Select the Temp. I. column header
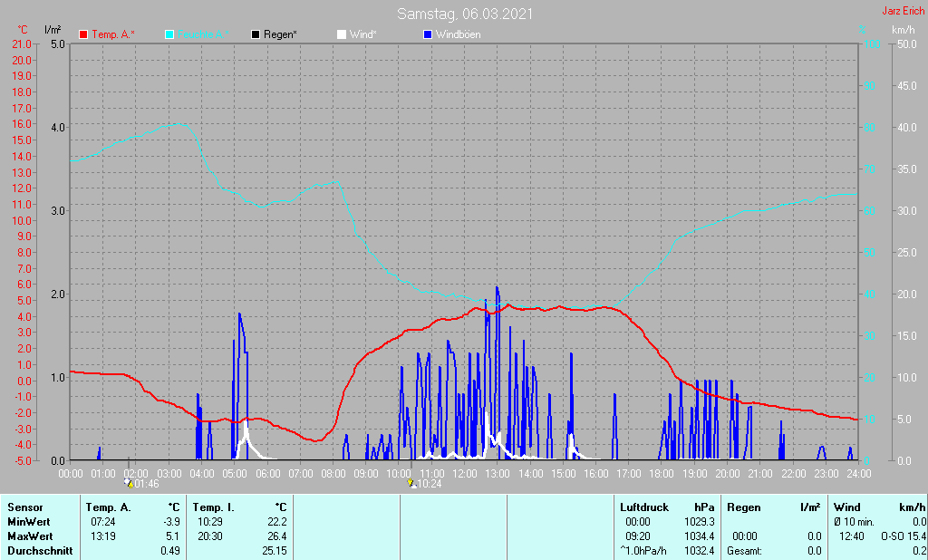 click(214, 507)
